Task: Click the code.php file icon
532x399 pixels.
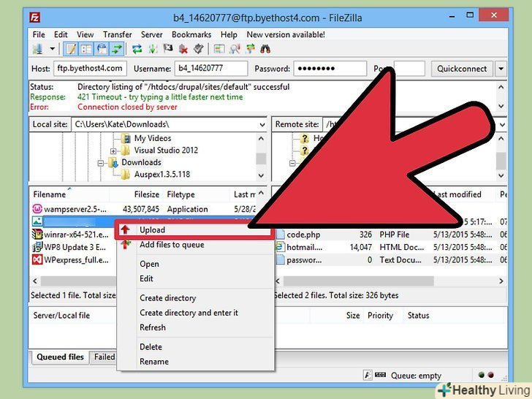Action: click(280, 234)
